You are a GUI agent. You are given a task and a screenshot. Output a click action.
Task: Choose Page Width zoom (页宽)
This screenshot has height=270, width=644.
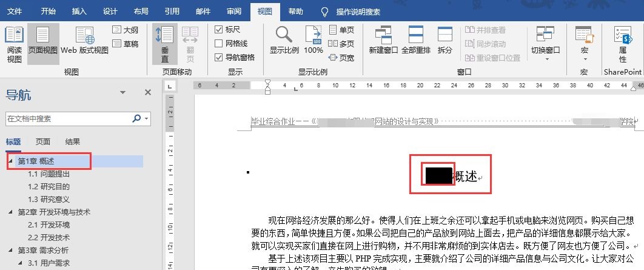(x=342, y=58)
